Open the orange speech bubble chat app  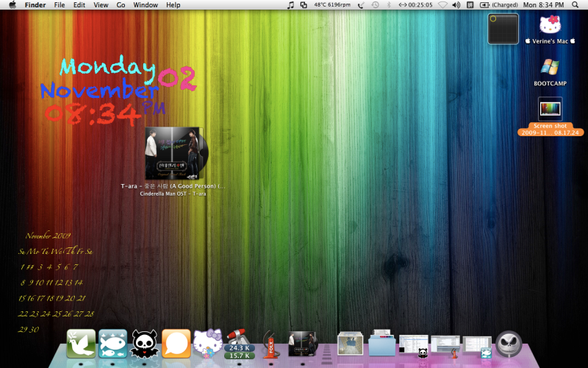coord(176,344)
